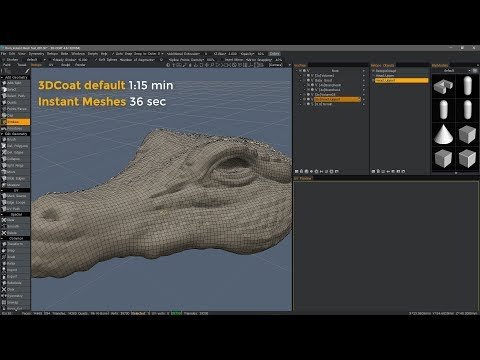Activate the Del. Edges tool
The width and height of the screenshot is (480, 360).
pyautogui.click(x=15, y=152)
